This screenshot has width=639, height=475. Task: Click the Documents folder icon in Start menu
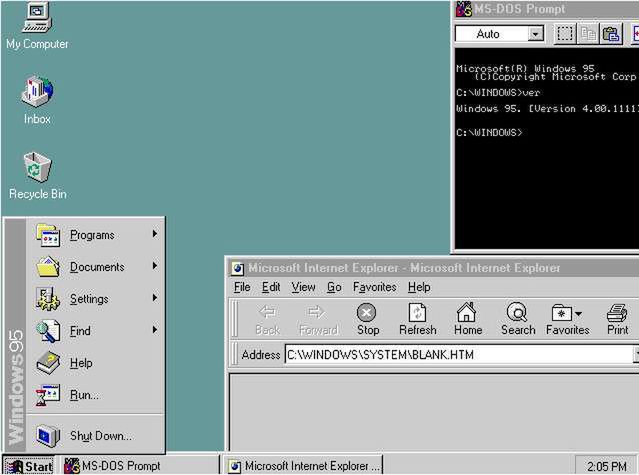[48, 267]
